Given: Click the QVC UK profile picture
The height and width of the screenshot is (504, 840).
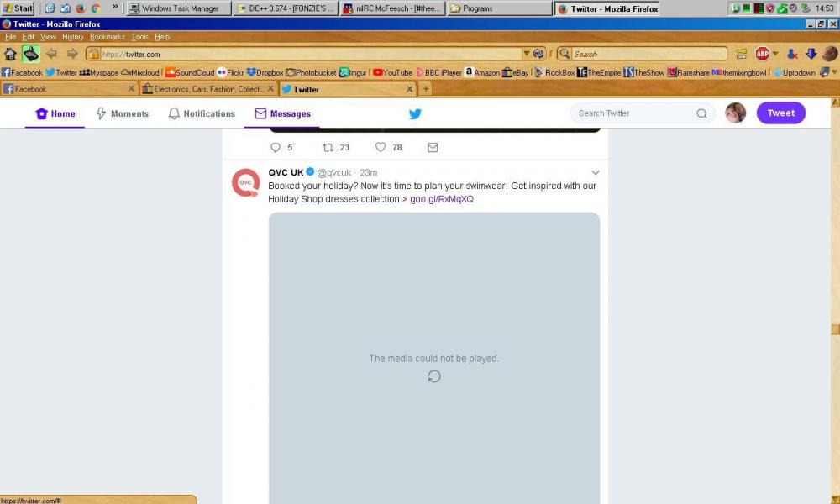Looking at the screenshot, I should tap(245, 182).
